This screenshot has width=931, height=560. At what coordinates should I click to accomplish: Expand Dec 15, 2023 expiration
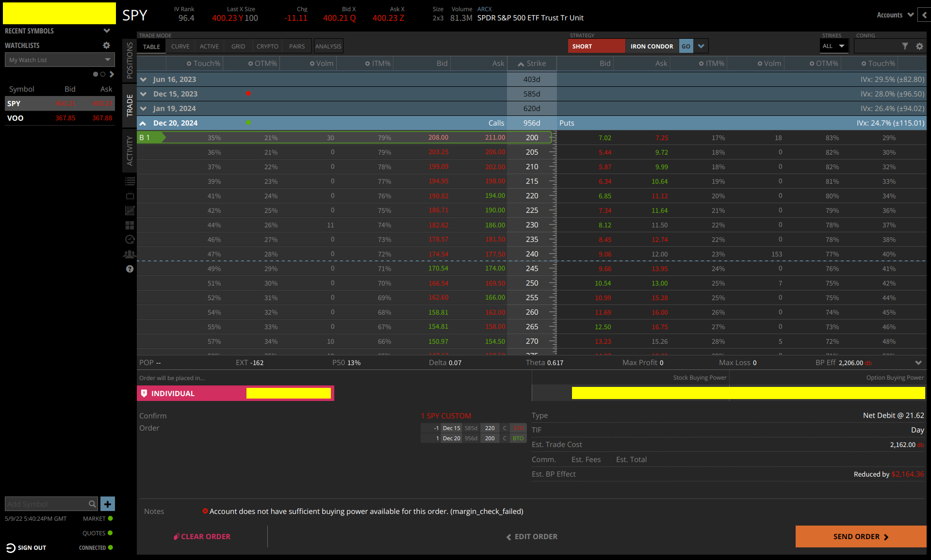[143, 94]
